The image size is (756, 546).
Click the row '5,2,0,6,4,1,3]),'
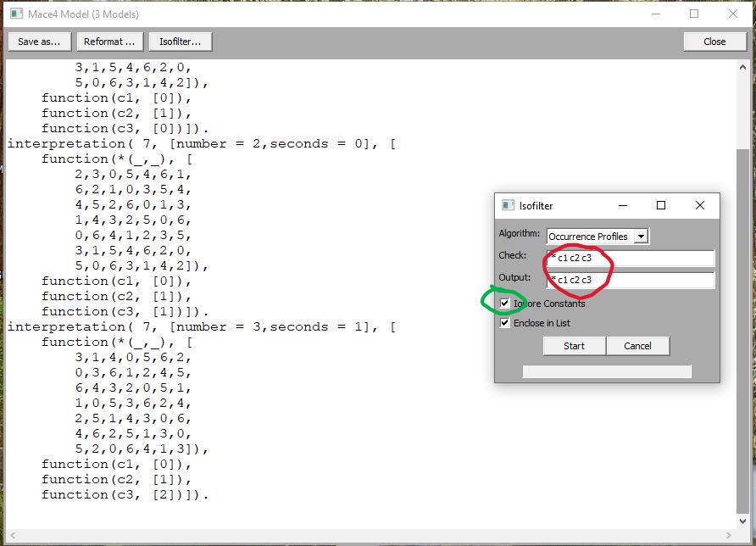tap(142, 449)
